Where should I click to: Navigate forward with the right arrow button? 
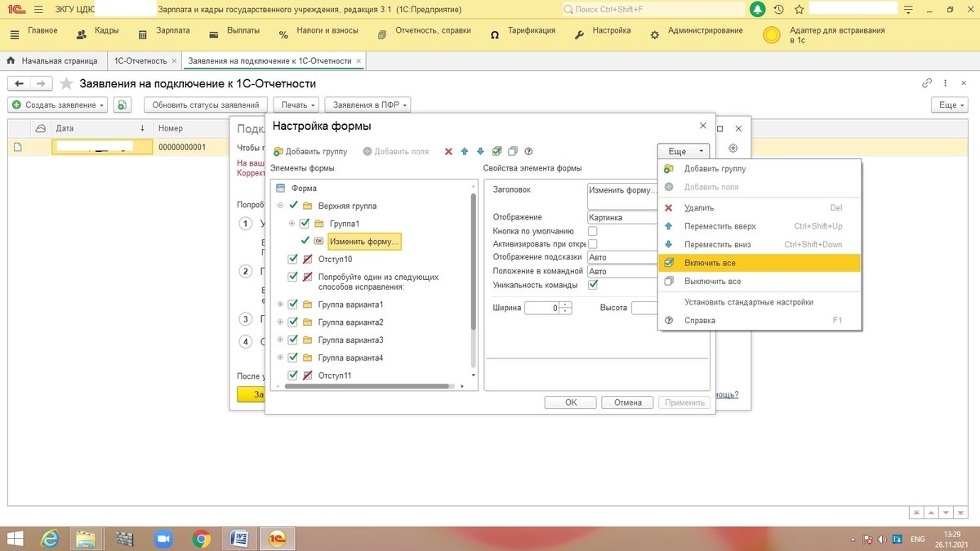click(41, 83)
